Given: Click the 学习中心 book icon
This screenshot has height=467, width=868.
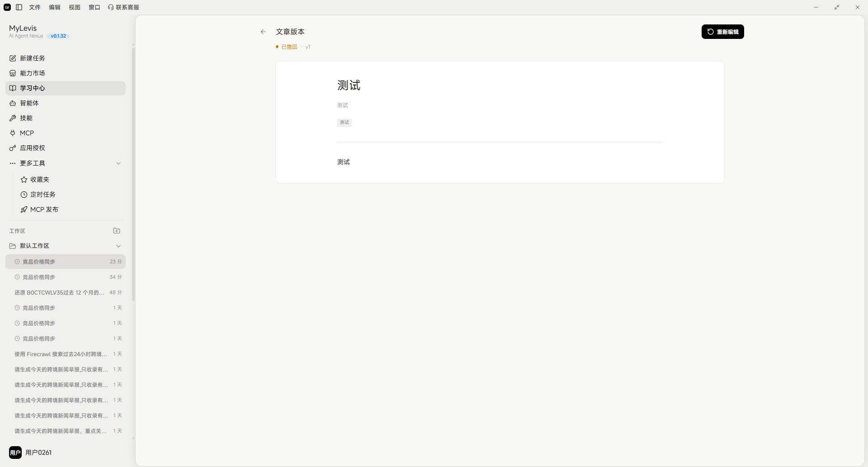Looking at the screenshot, I should pyautogui.click(x=13, y=88).
